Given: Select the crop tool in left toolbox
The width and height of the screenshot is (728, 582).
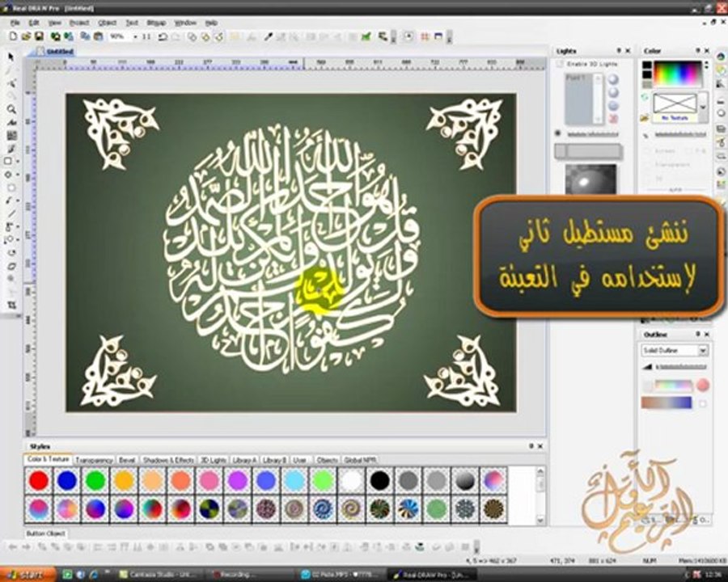Looking at the screenshot, I should pos(11,305).
